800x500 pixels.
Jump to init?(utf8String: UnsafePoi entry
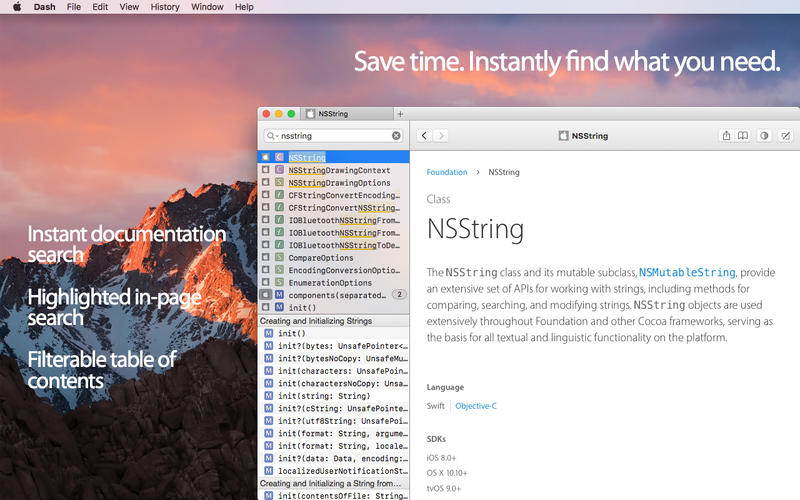click(334, 421)
